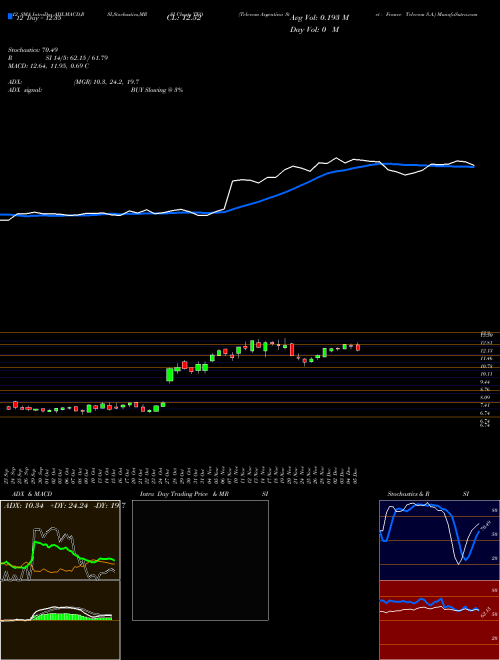The height and width of the screenshot is (660, 500).
Task: Click the MunafaSutra.com watermark text in header
Action: pyautogui.click(x=457, y=14)
